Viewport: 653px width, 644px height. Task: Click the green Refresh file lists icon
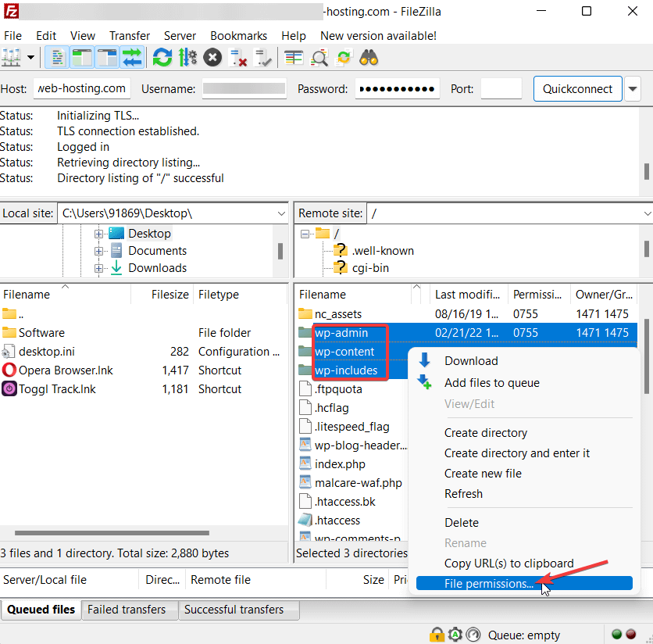click(162, 57)
